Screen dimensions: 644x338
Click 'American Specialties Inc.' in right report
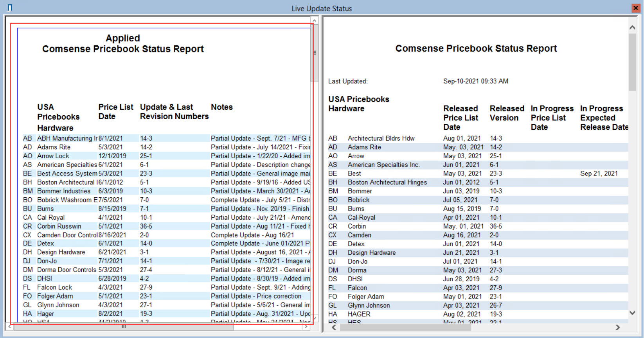[384, 165]
